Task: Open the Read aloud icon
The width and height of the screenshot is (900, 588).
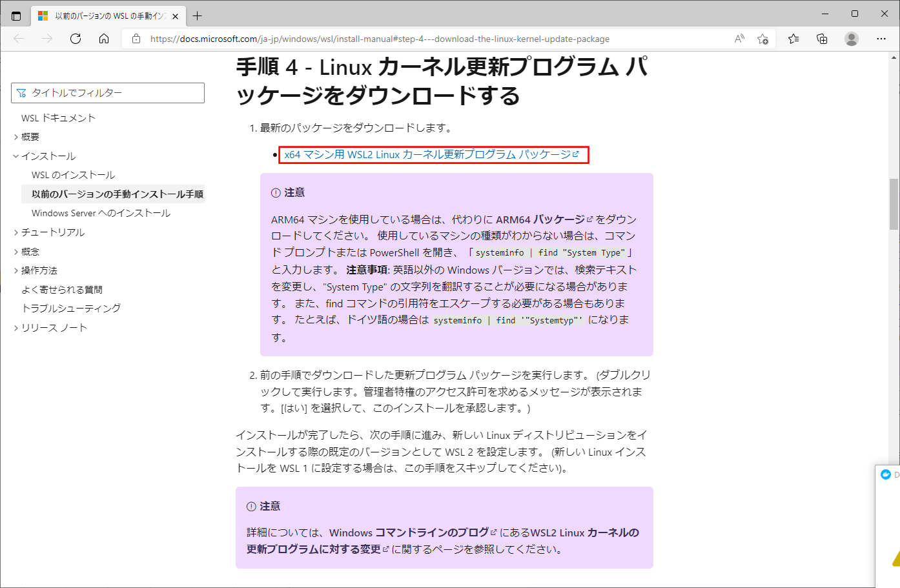Action: pyautogui.click(x=740, y=39)
